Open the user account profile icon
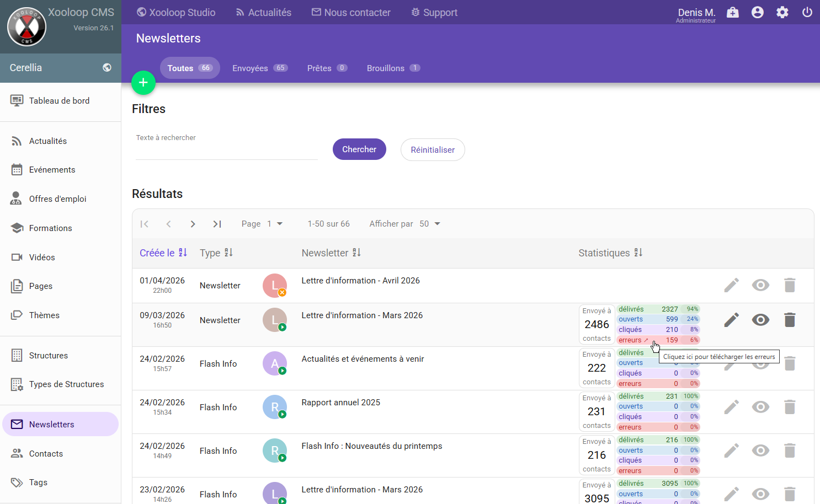The height and width of the screenshot is (504, 820). point(757,12)
